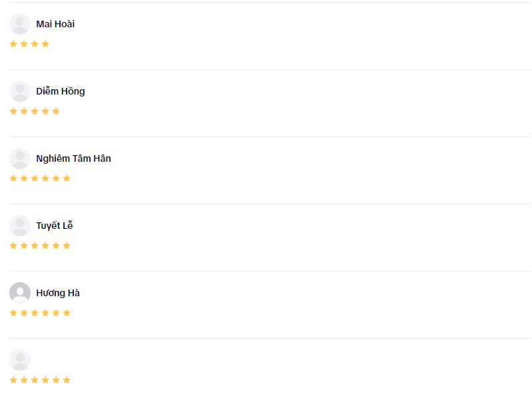Viewport: 532px width, 396px height.
Task: Click the first star in Mai Hoài's rating
Action: (13, 44)
